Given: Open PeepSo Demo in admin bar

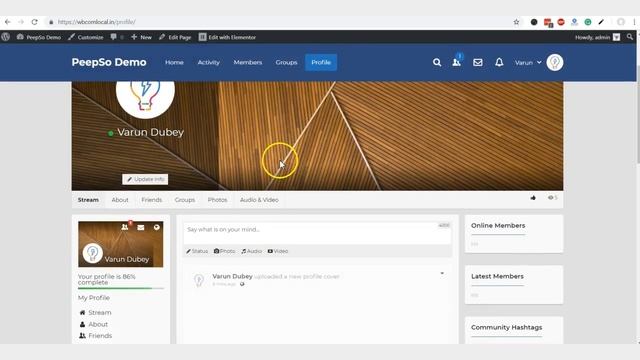Looking at the screenshot, I should pos(39,37).
